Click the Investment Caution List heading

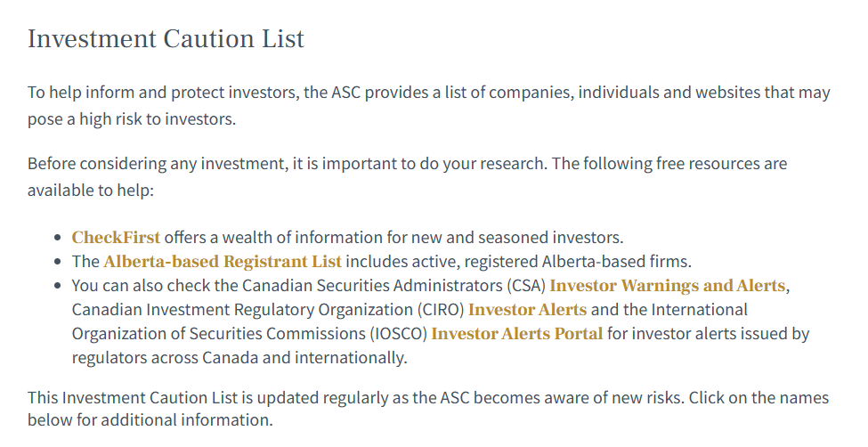[x=166, y=39]
